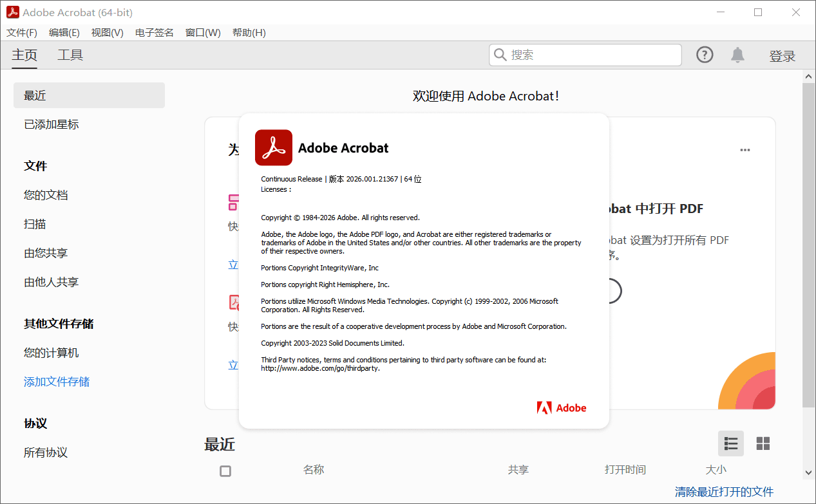Click the Adobe Acrobat logo in About dialog

[x=274, y=147]
